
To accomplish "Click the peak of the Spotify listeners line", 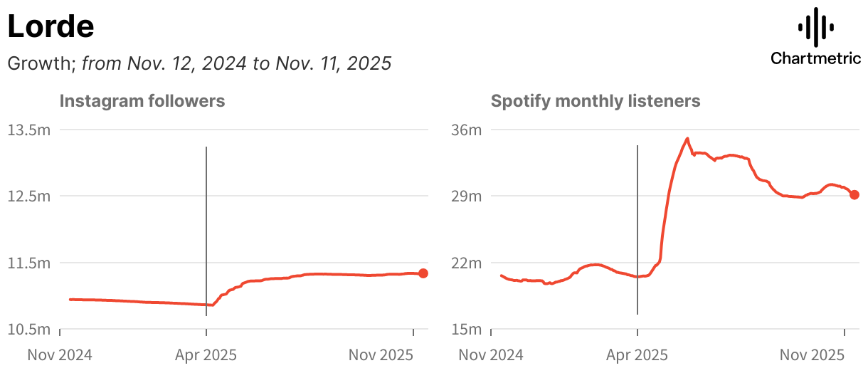I will [687, 139].
